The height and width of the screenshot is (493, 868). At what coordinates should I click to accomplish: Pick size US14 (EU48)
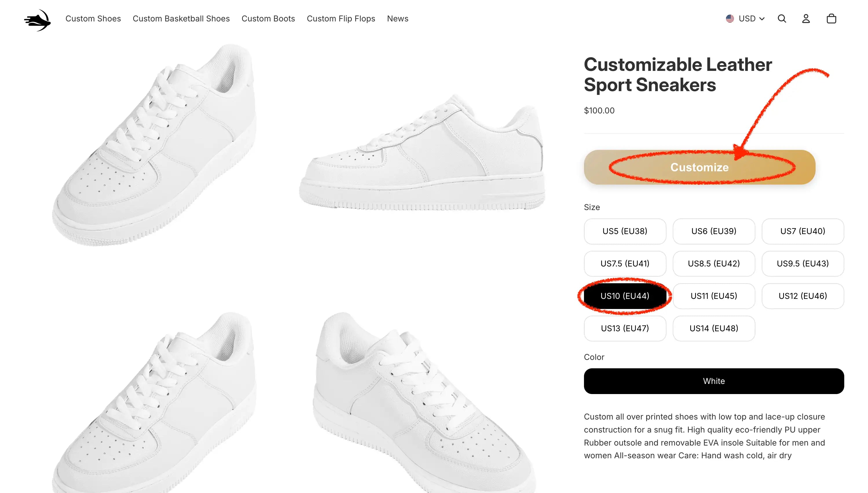pos(713,328)
